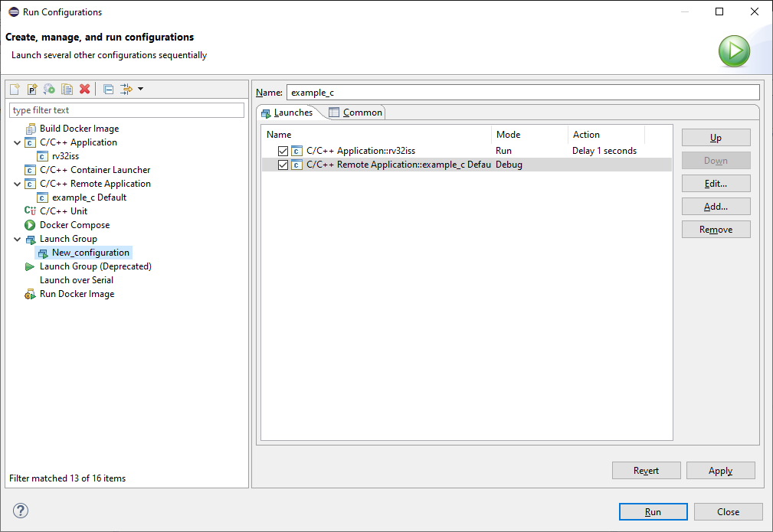Collapse the Launch Group tree node
Viewport: 773px width, 532px height.
click(x=18, y=239)
